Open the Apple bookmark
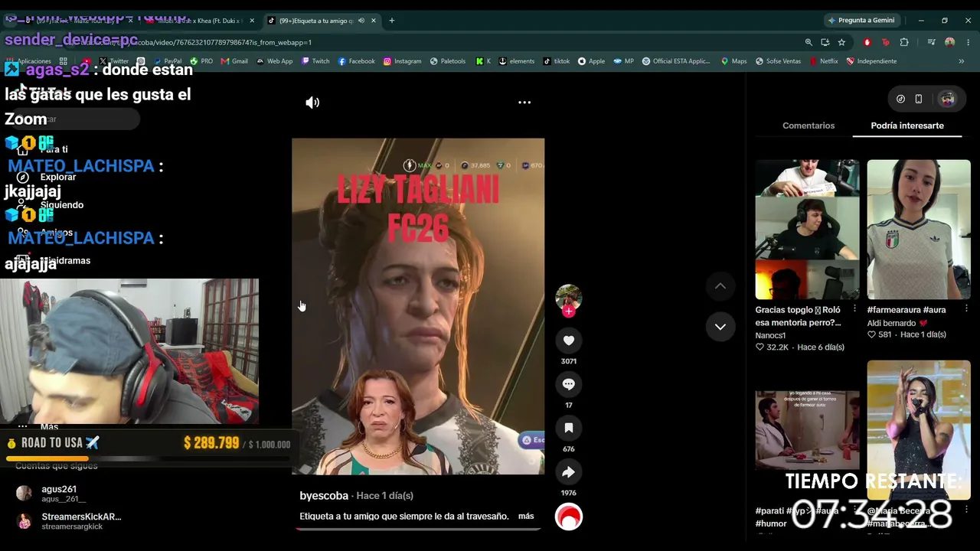Image resolution: width=980 pixels, height=551 pixels. [591, 61]
